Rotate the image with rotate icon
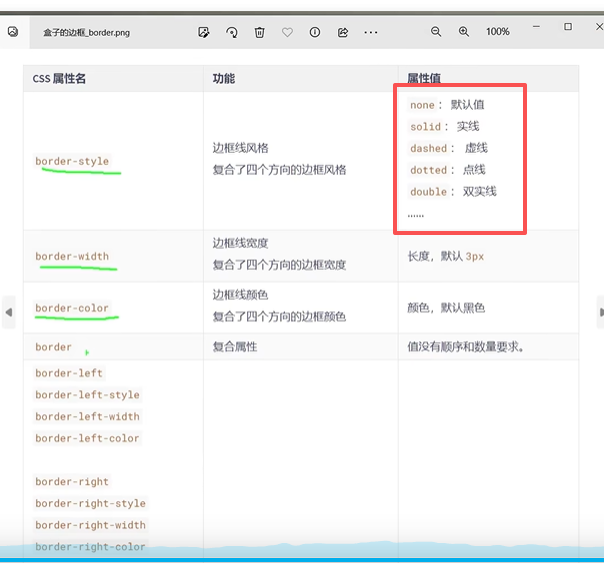 232,32
